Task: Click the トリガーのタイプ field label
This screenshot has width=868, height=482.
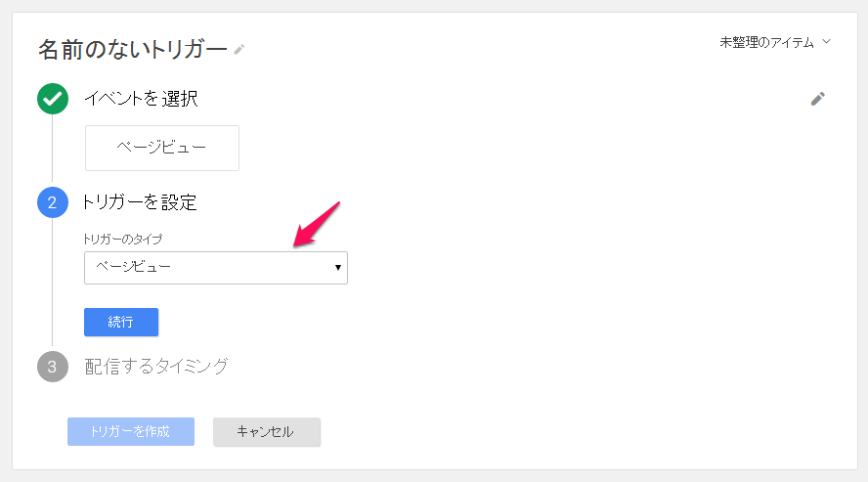Action: [123, 239]
